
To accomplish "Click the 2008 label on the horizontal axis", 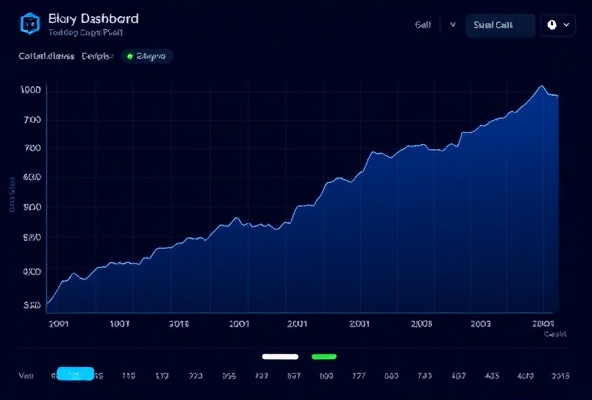I will 421,324.
